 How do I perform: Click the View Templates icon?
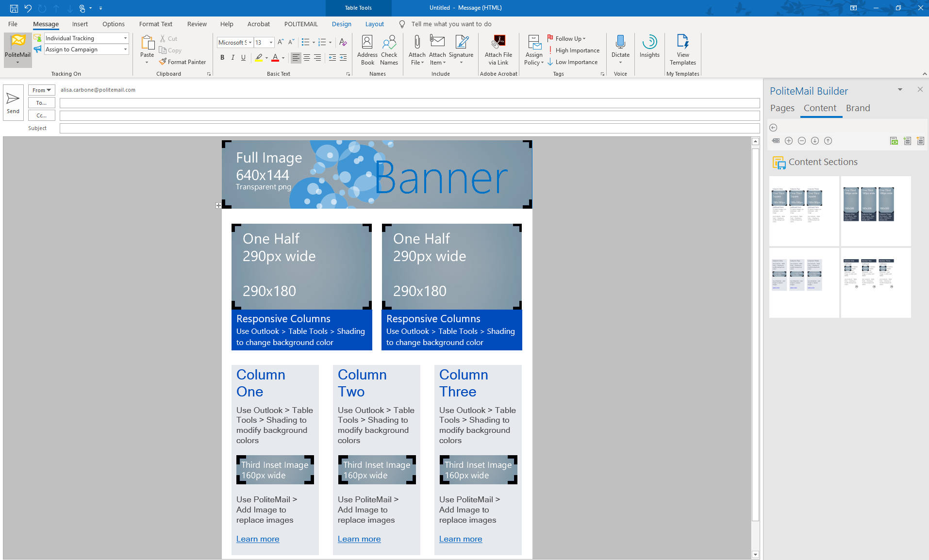tap(682, 49)
